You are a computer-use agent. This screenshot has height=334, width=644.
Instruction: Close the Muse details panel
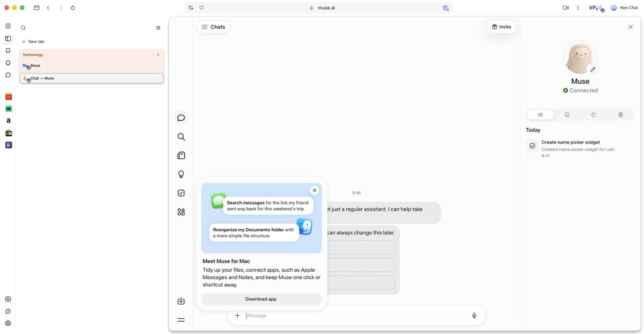[x=631, y=27]
